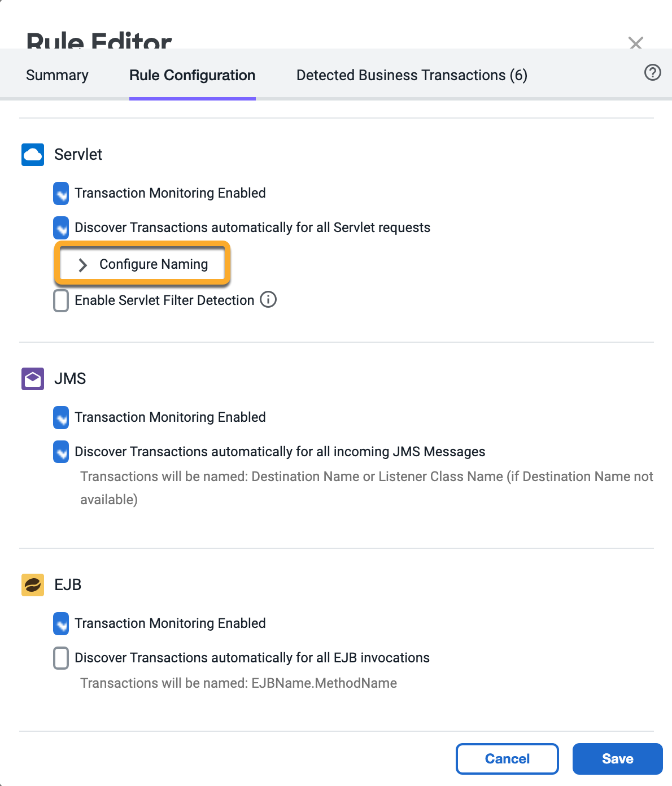The height and width of the screenshot is (786, 672).
Task: Open the Configure Naming section label
Action: coord(154,264)
